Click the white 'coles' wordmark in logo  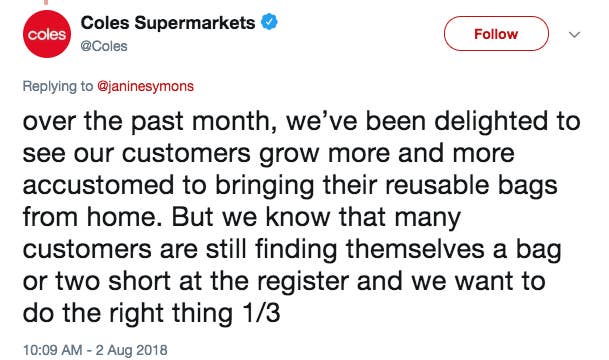click(x=47, y=35)
